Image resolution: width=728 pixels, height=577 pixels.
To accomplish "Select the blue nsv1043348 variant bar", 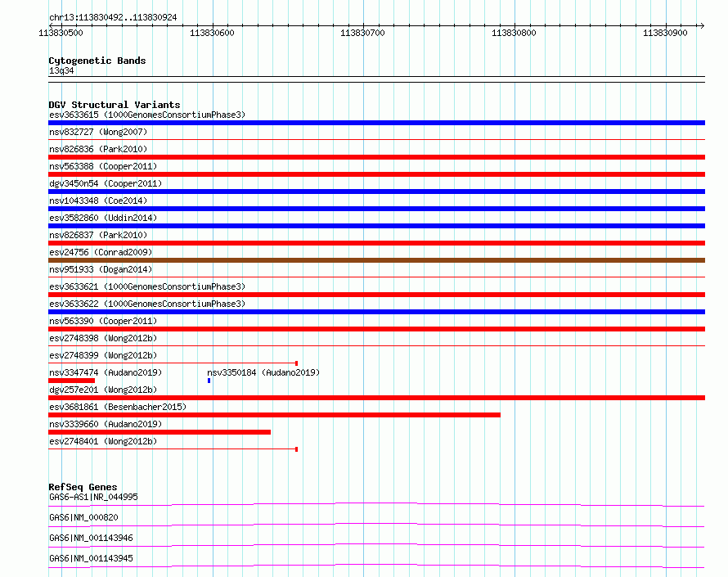I will pyautogui.click(x=376, y=209).
